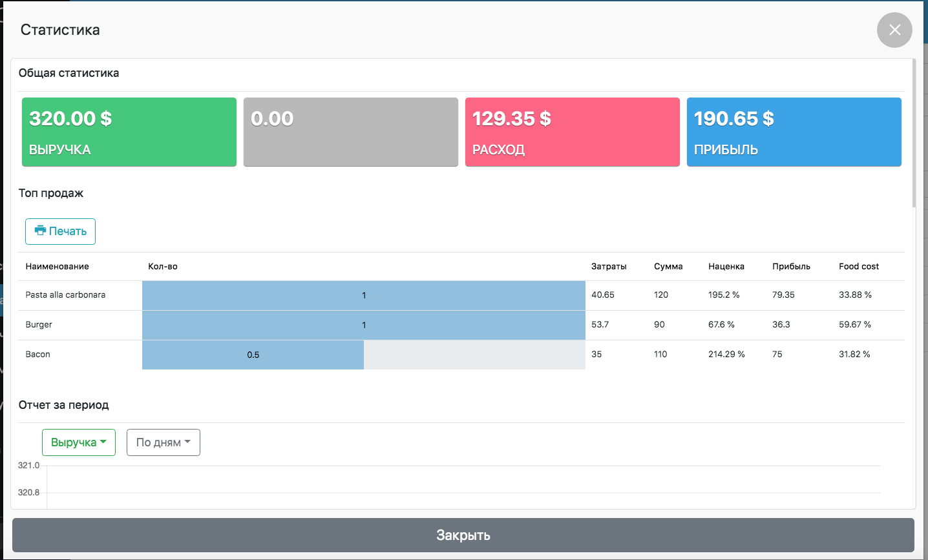Click the Bacon quantity progress bar
Viewport: 928px width, 560px height.
(253, 355)
